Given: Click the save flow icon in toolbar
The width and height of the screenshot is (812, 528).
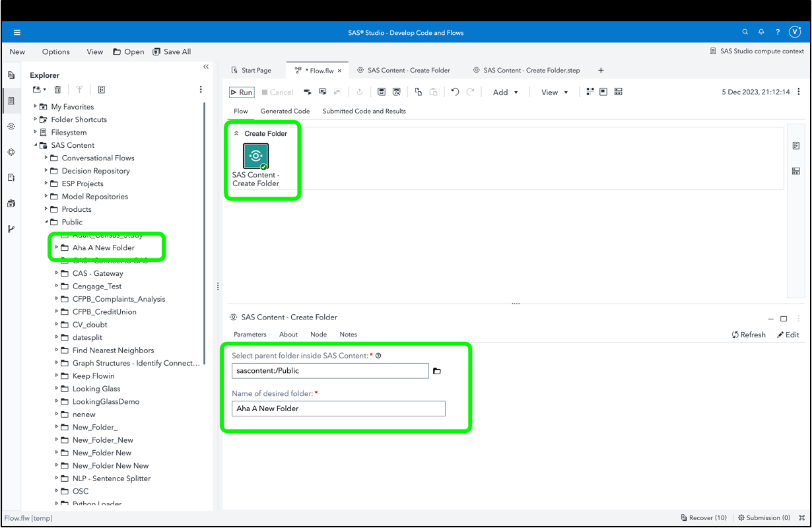Looking at the screenshot, I should (381, 92).
